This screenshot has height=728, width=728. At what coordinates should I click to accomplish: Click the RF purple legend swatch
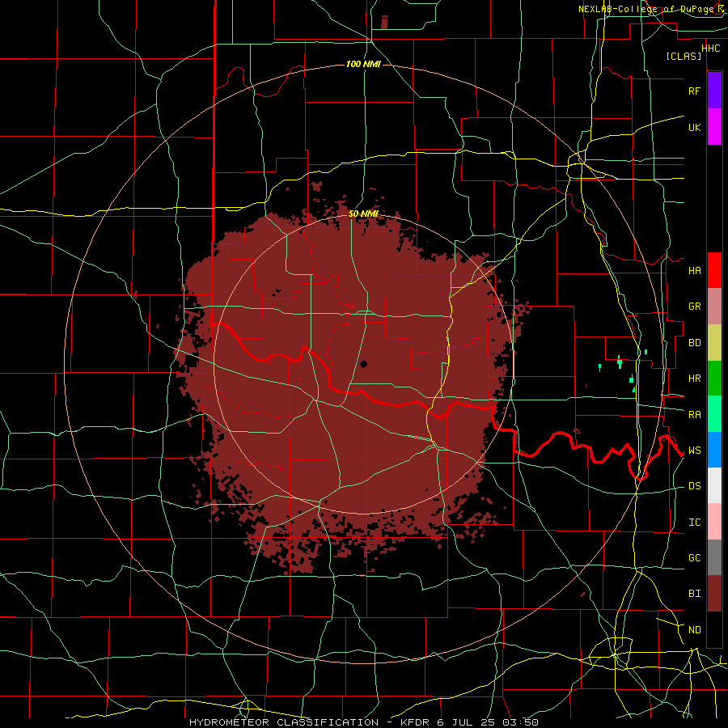click(714, 91)
